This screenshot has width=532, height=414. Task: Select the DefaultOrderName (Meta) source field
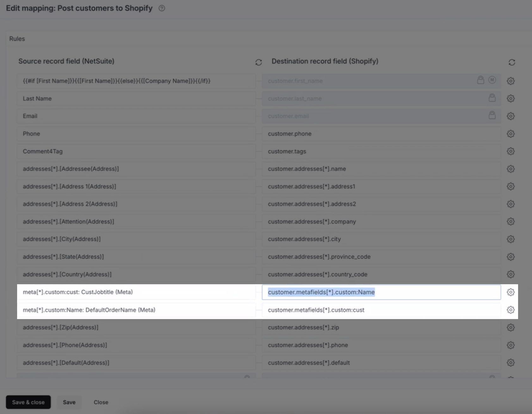tap(136, 310)
